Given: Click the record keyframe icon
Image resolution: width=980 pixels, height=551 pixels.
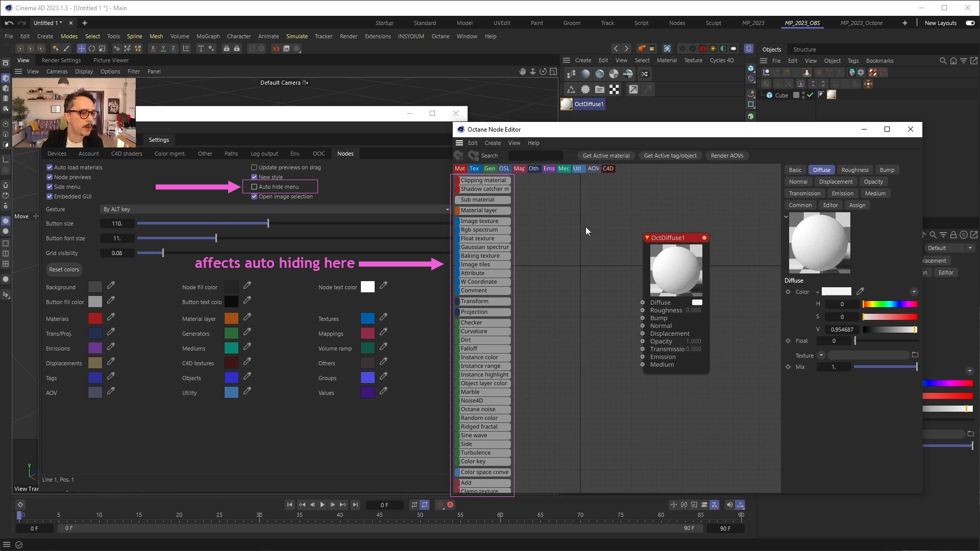Looking at the screenshot, I should (439, 505).
